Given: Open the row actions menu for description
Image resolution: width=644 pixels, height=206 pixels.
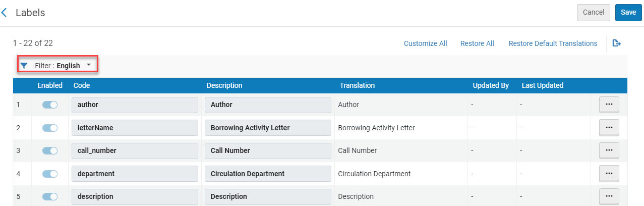Looking at the screenshot, I should click(609, 196).
